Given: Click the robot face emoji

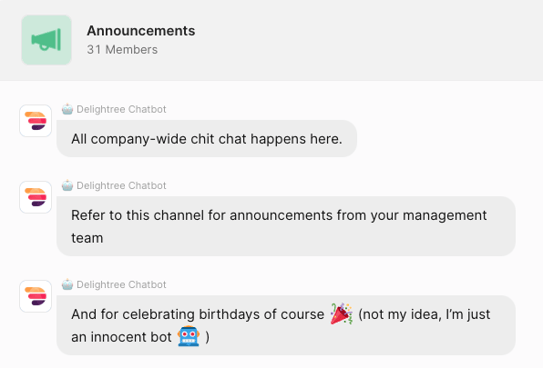Looking at the screenshot, I should pos(188,336).
